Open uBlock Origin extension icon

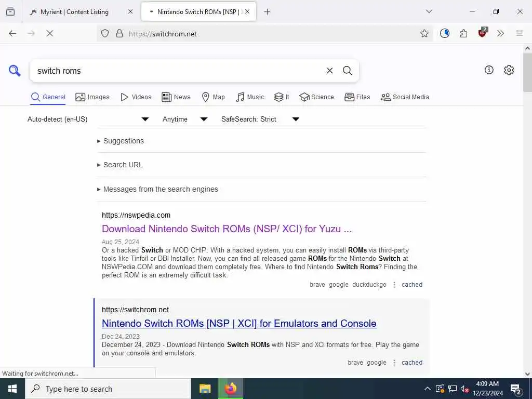(x=482, y=33)
